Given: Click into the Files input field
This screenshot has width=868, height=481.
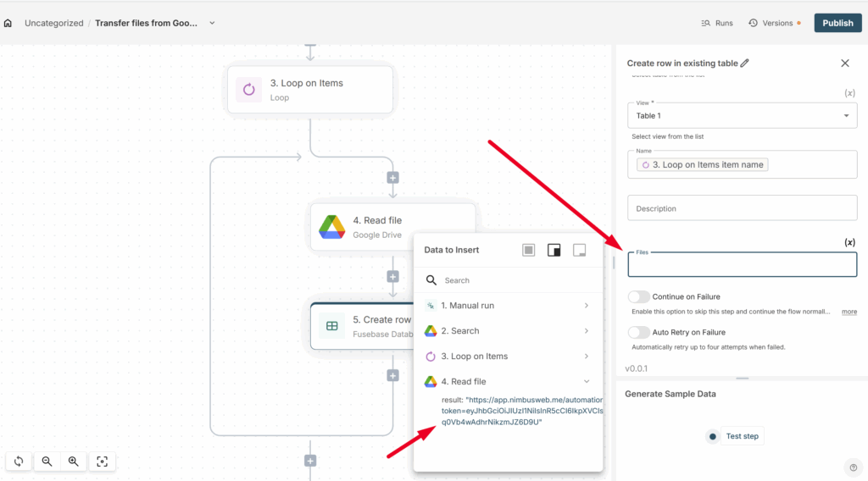Looking at the screenshot, I should click(742, 265).
